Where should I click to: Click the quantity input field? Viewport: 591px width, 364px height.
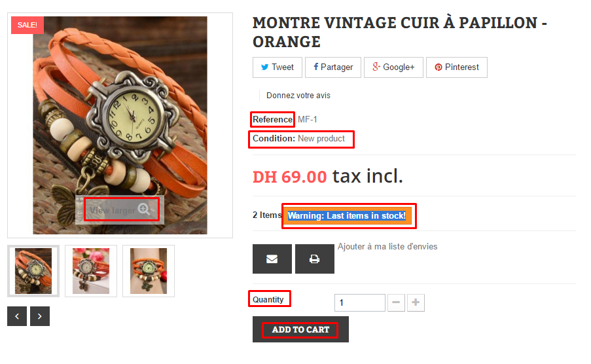[x=359, y=302]
